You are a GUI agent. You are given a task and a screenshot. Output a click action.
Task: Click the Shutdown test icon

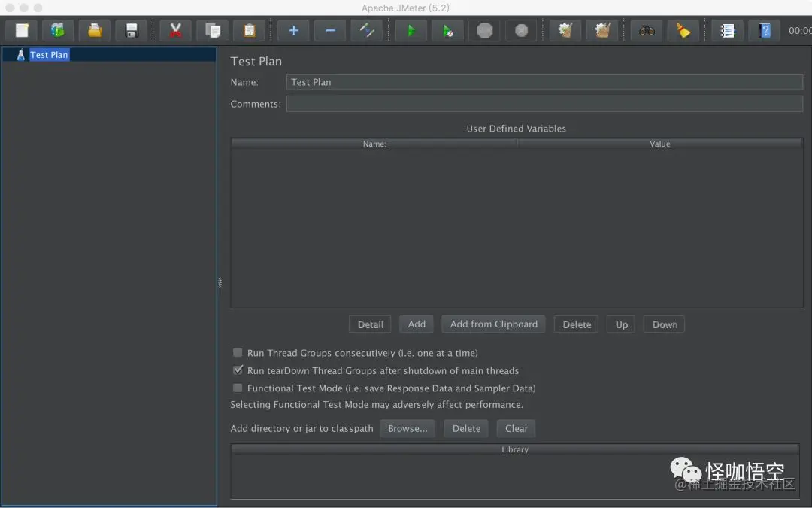click(522, 31)
